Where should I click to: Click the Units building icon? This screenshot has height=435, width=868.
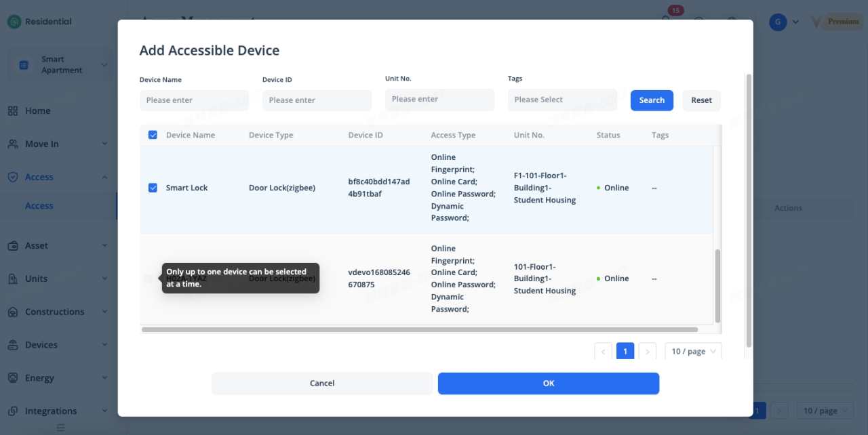click(13, 278)
